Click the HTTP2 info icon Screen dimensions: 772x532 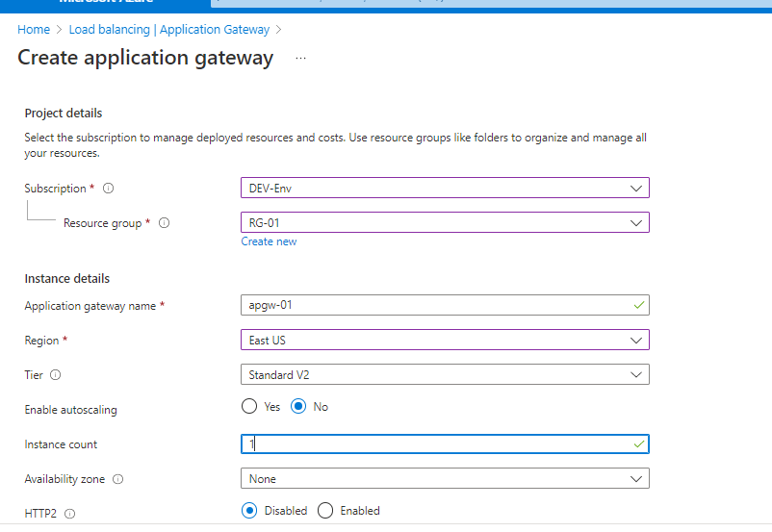(69, 514)
